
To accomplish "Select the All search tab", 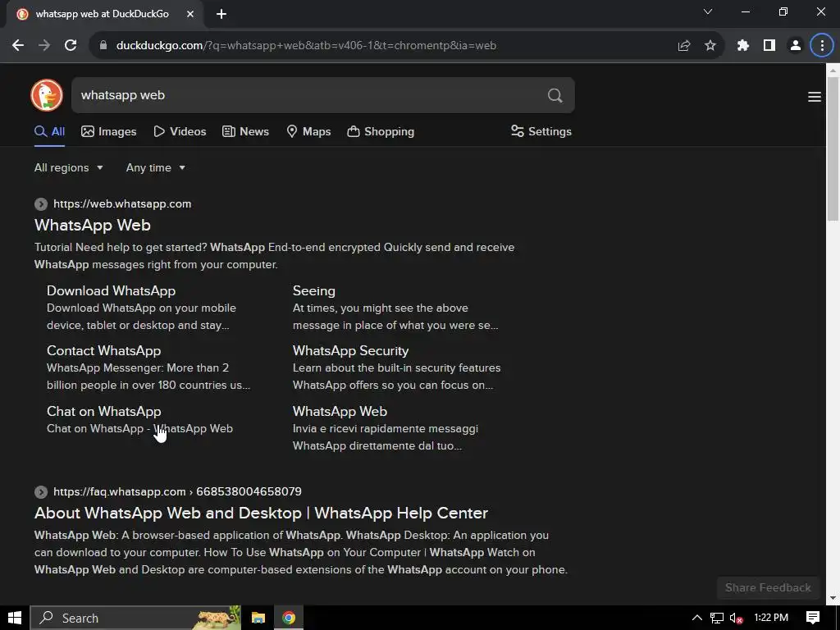I will (50, 132).
